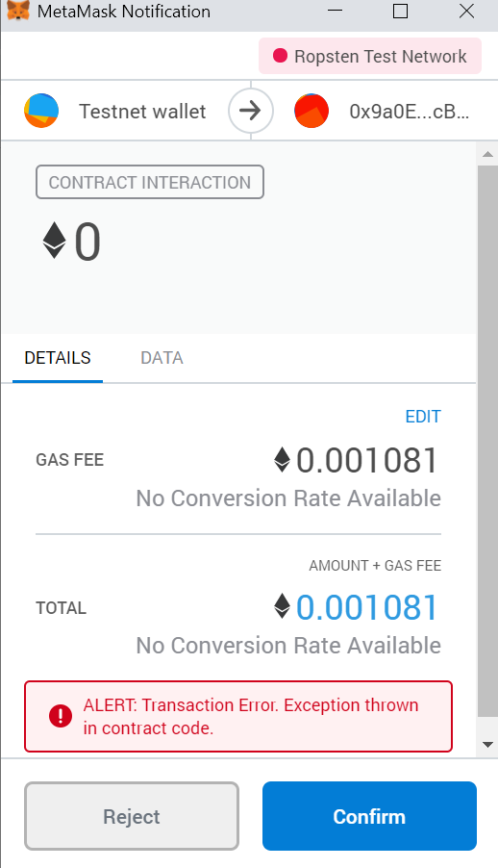
Task: Reject the transaction
Action: pos(132,816)
